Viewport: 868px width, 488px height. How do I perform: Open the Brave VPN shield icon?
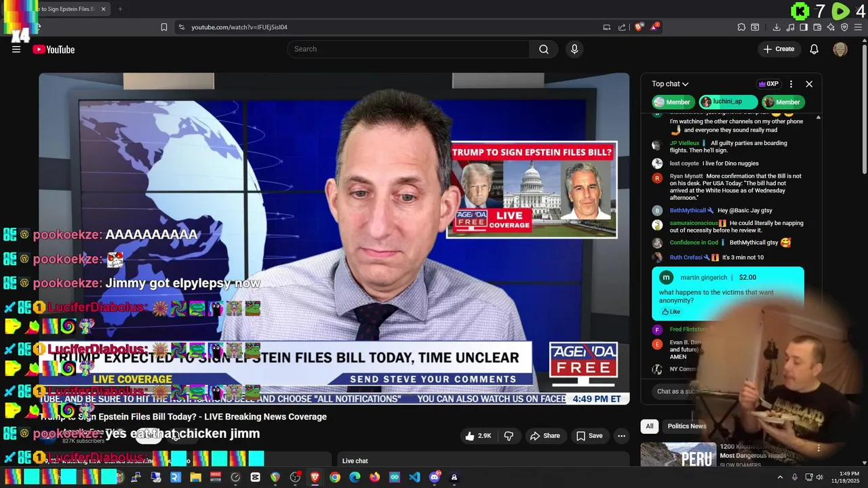pos(844,27)
